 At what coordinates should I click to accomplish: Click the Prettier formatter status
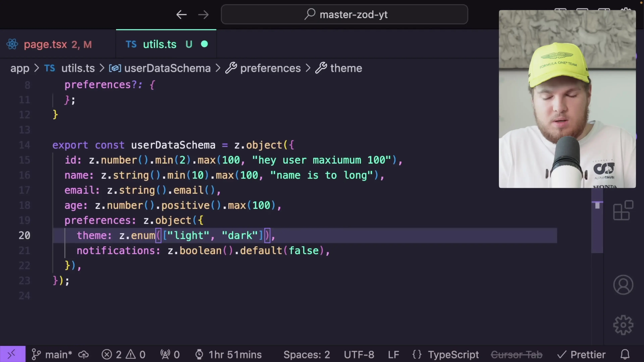(x=581, y=354)
